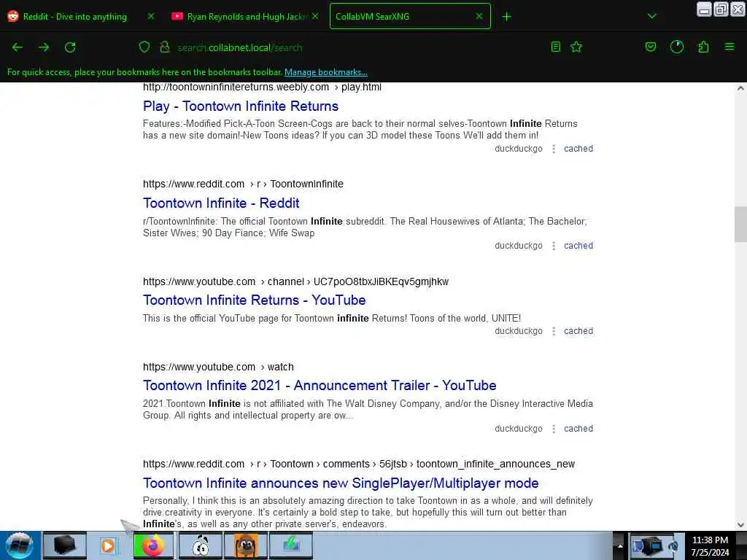Open options dots for Toontown Infinite Reddit result
This screenshot has width=747, height=560.
[554, 246]
